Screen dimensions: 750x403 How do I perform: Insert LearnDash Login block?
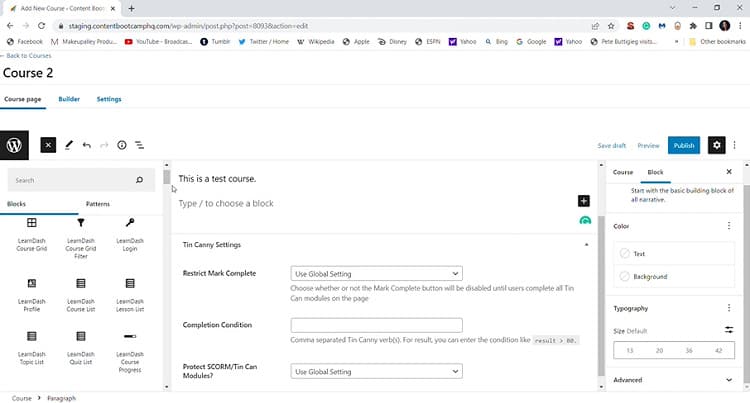pyautogui.click(x=130, y=234)
